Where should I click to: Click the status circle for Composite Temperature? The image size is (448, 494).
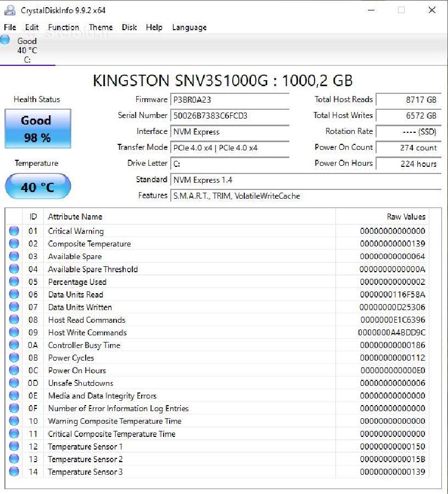click(x=14, y=244)
